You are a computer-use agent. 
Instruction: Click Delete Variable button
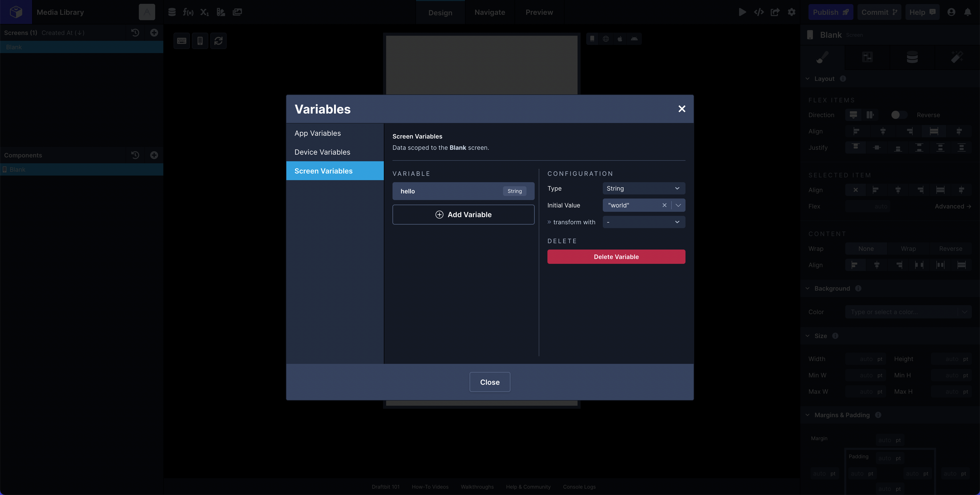coord(616,257)
